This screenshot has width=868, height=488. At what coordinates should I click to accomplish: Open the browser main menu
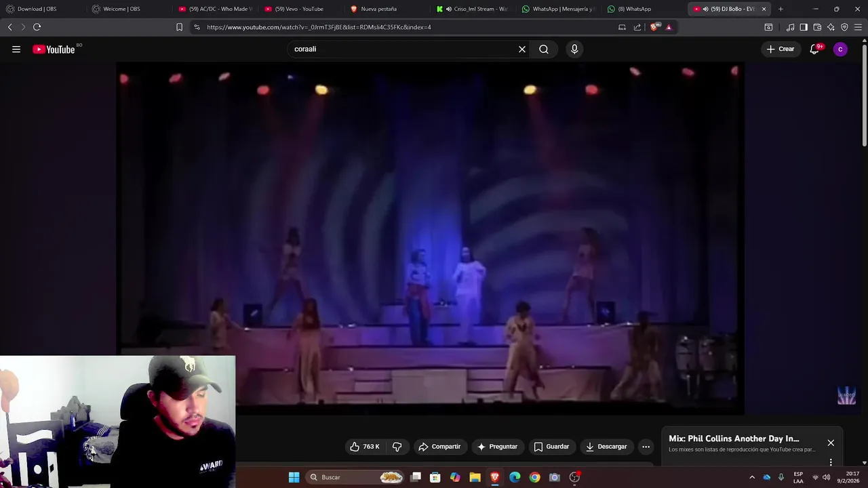tap(859, 27)
